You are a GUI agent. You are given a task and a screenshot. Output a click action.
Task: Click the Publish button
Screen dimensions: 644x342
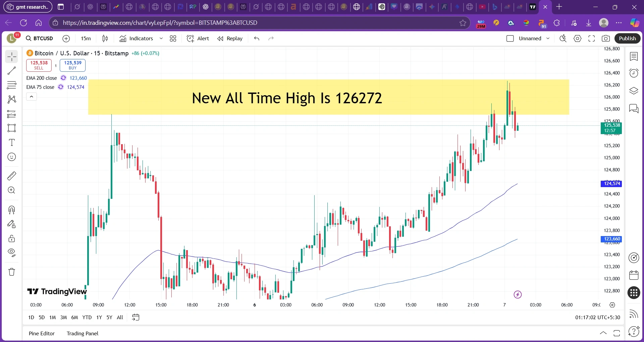(627, 39)
